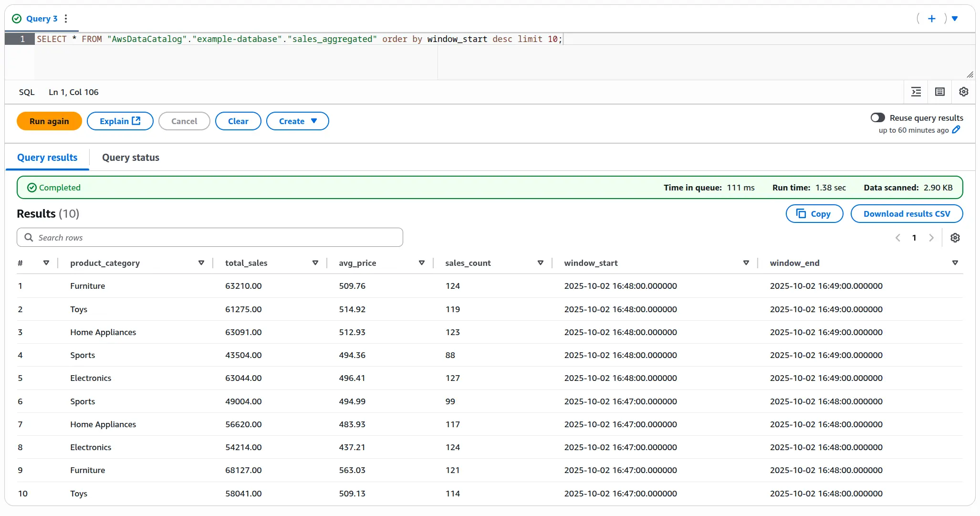Image resolution: width=980 pixels, height=516 pixels.
Task: Focus the Search rows input field
Action: tap(210, 238)
